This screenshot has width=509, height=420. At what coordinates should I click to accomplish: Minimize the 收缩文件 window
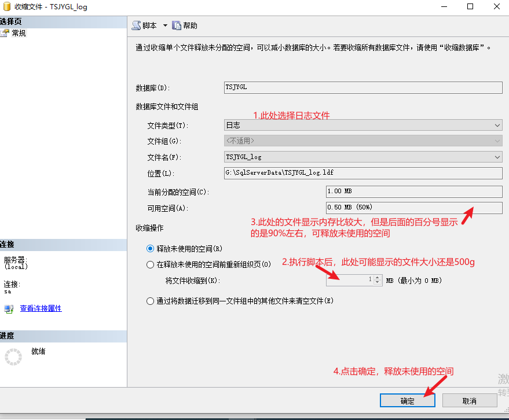(444, 6)
